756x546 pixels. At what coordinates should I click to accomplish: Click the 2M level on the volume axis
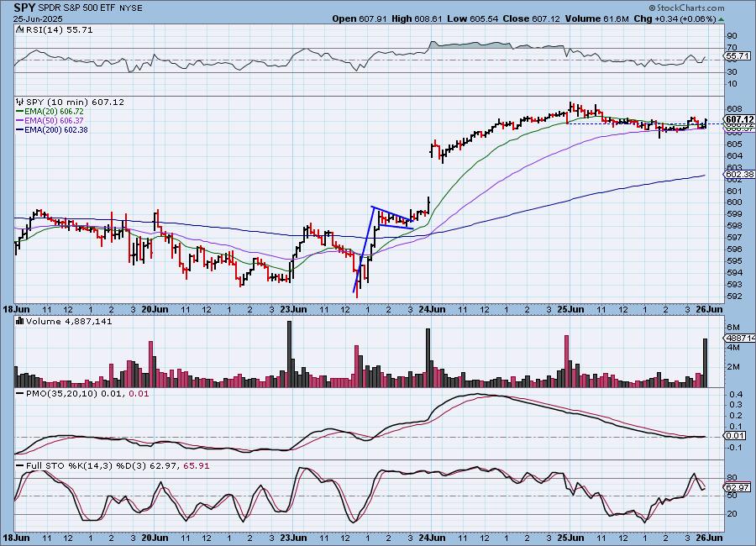[732, 367]
